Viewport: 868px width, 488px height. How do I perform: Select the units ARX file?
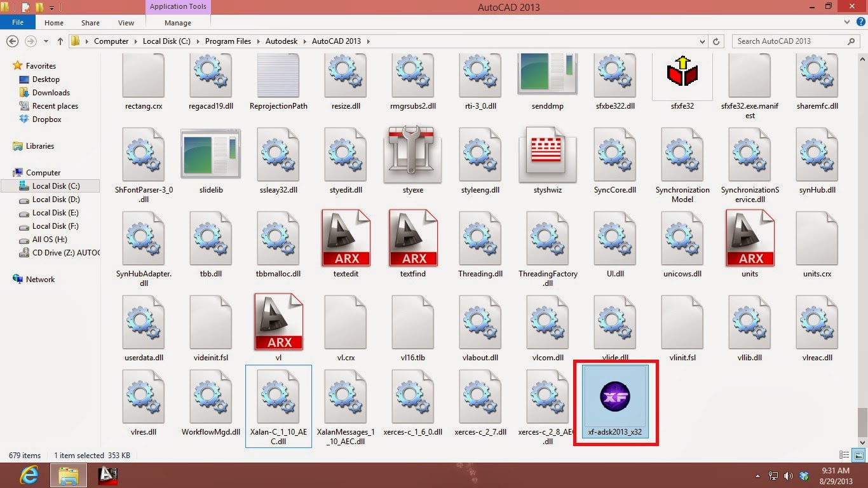(750, 238)
